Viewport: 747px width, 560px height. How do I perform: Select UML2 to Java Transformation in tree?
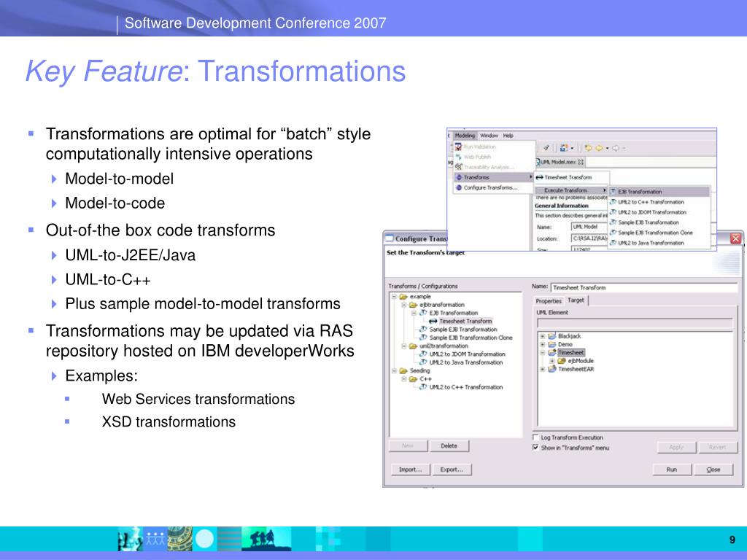[466, 362]
